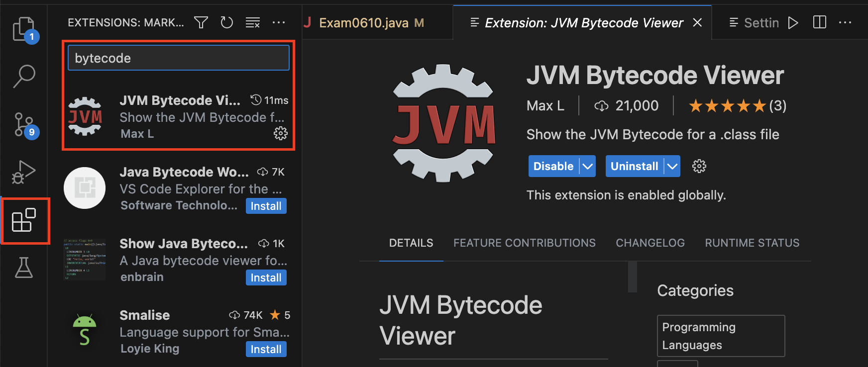This screenshot has width=868, height=367.
Task: Click the Run play icon in editor toolbar
Action: pyautogui.click(x=793, y=23)
